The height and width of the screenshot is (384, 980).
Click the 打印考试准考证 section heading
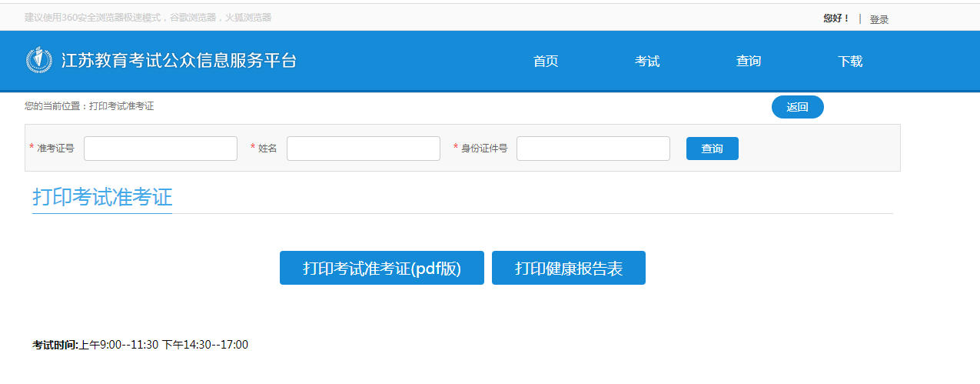pos(102,197)
